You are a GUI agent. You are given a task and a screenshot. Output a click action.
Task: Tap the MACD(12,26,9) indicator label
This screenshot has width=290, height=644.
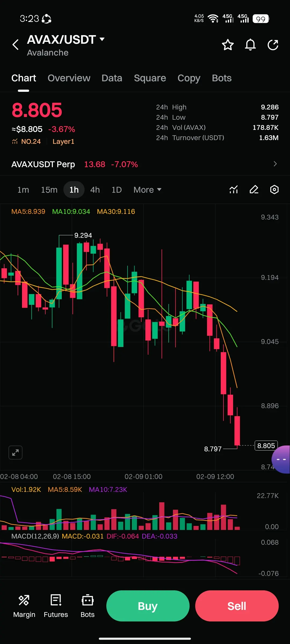[x=35, y=536]
